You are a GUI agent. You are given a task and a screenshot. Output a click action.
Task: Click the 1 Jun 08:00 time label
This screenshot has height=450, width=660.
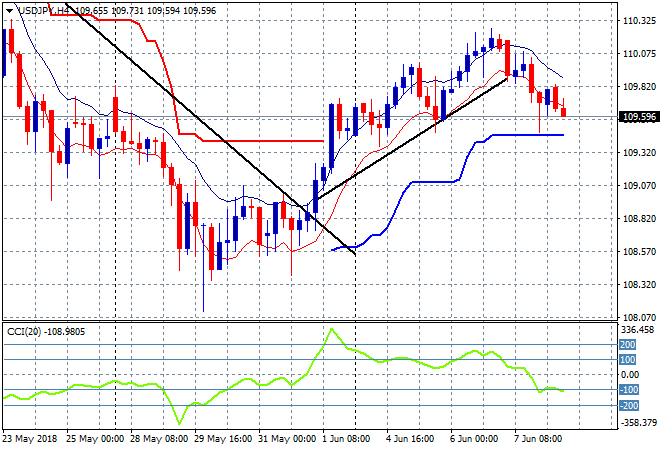(x=346, y=439)
